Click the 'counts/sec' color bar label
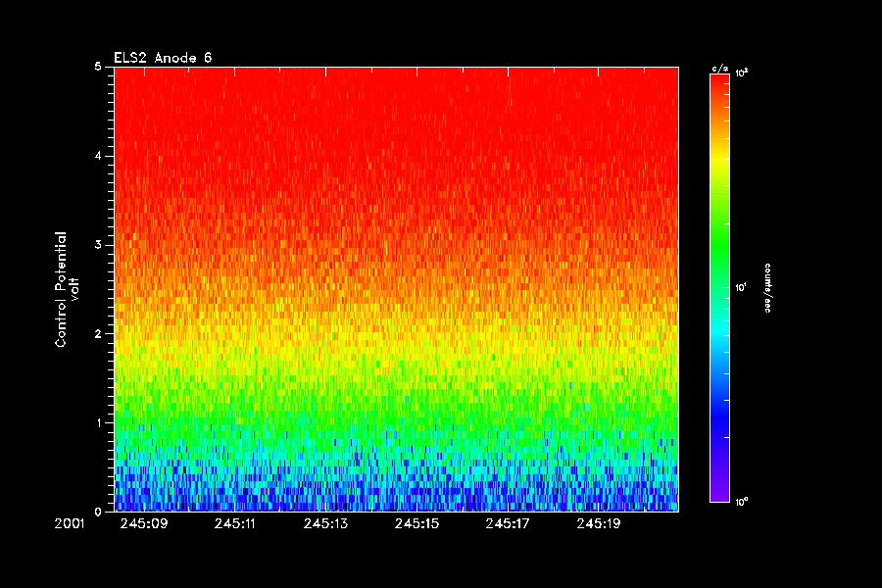The image size is (882, 588). (x=767, y=287)
